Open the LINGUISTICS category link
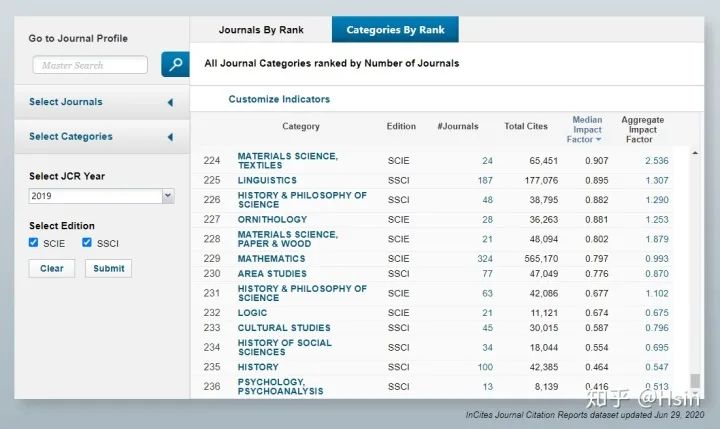720x429 pixels. point(267,181)
